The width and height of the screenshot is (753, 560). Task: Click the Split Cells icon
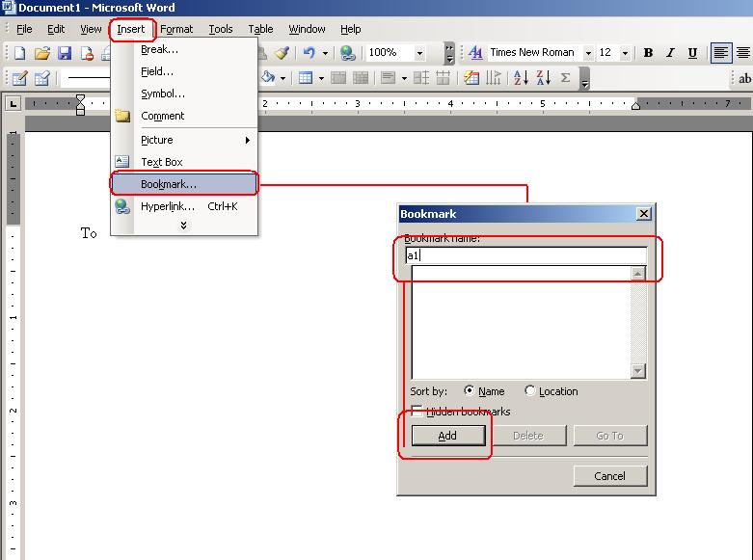point(361,78)
